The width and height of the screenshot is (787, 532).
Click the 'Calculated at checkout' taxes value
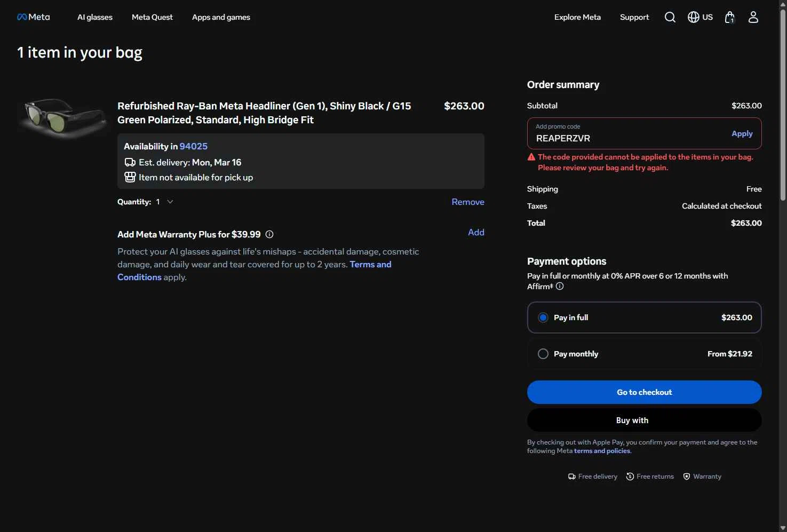pos(721,206)
